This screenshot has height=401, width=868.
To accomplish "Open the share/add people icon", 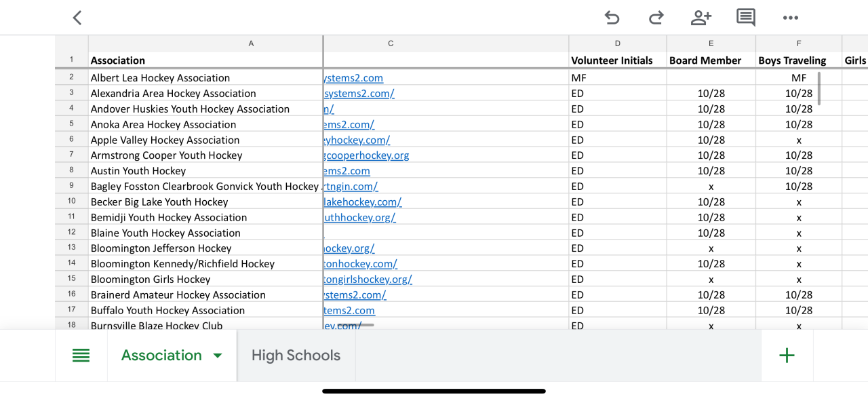I will pyautogui.click(x=701, y=18).
